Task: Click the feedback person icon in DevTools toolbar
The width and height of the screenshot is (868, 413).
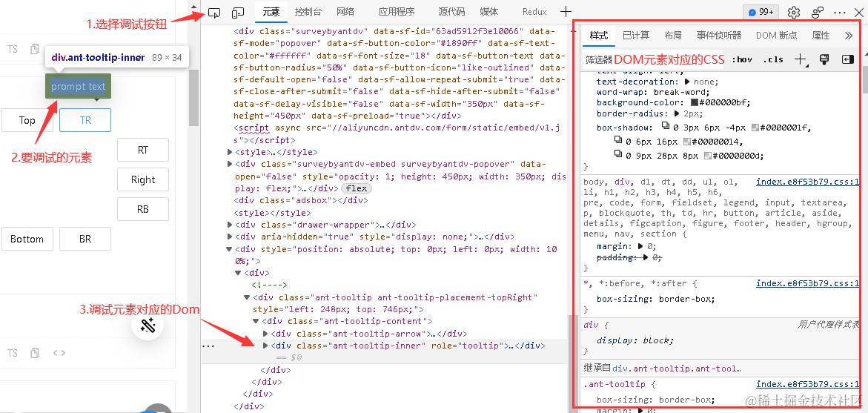Action: (x=817, y=12)
